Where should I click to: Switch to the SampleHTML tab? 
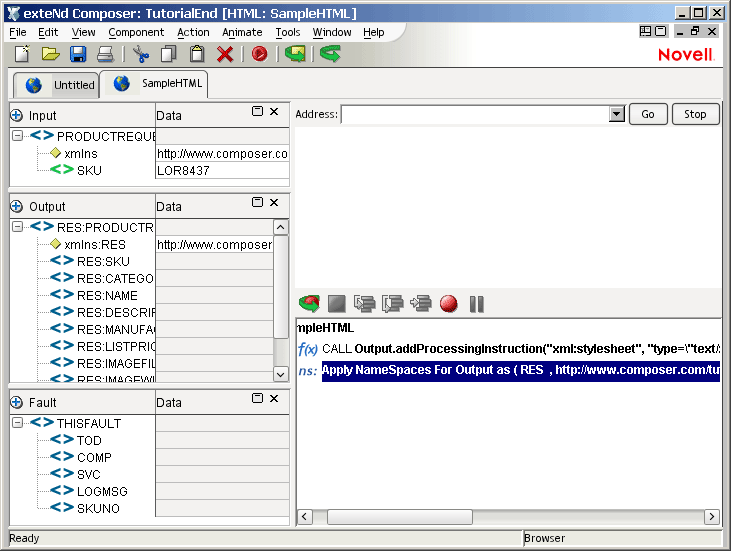154,83
